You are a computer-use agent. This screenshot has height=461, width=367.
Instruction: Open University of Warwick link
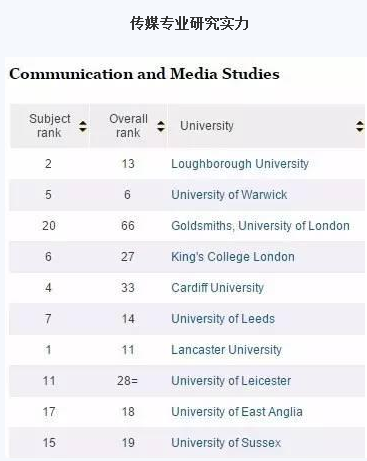[229, 195]
